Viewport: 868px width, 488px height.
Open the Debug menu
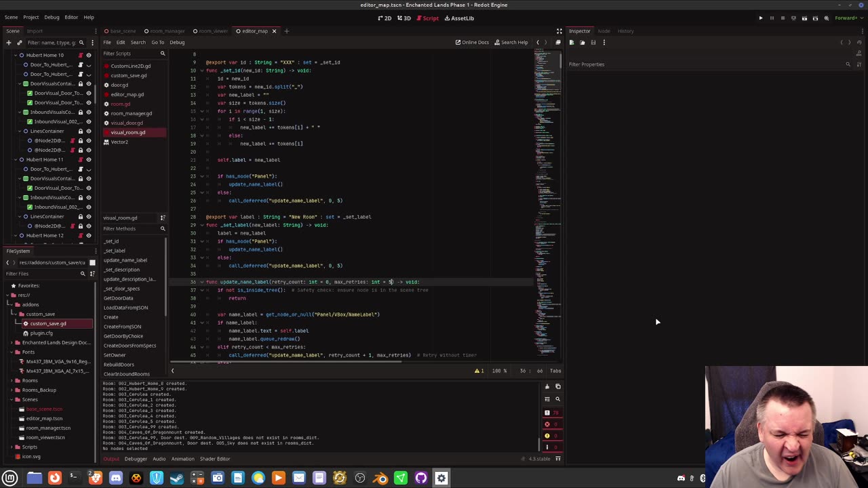[x=52, y=17]
